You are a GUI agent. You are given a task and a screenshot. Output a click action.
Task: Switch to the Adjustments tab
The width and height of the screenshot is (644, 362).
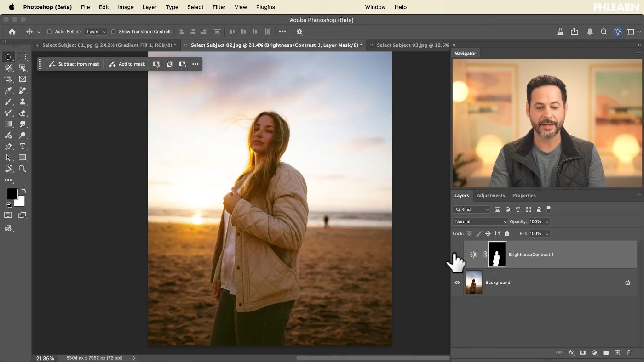(490, 196)
